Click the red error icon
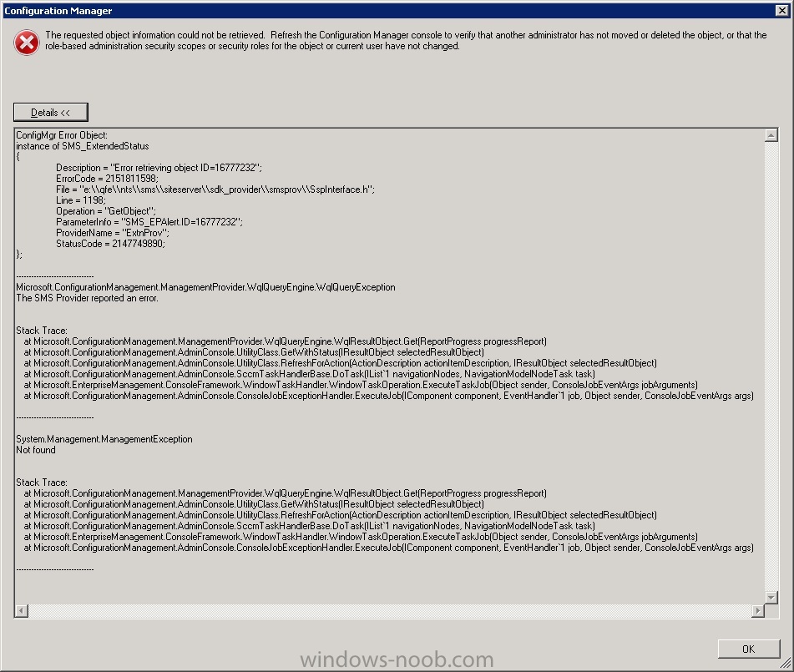The image size is (794, 672). 27,43
